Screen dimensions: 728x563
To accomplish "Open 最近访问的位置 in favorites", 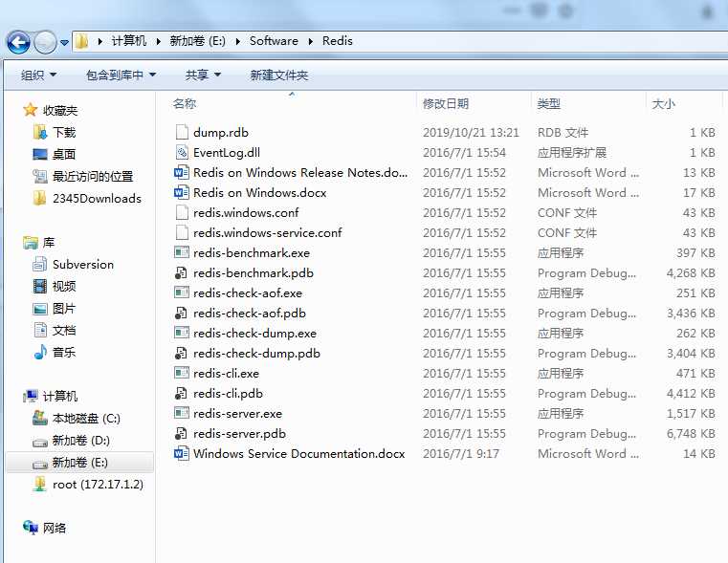I will pos(93,177).
